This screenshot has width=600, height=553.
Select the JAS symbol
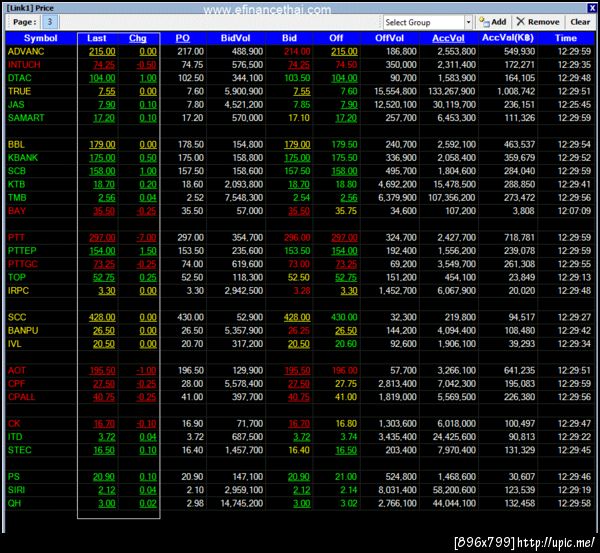[16, 105]
